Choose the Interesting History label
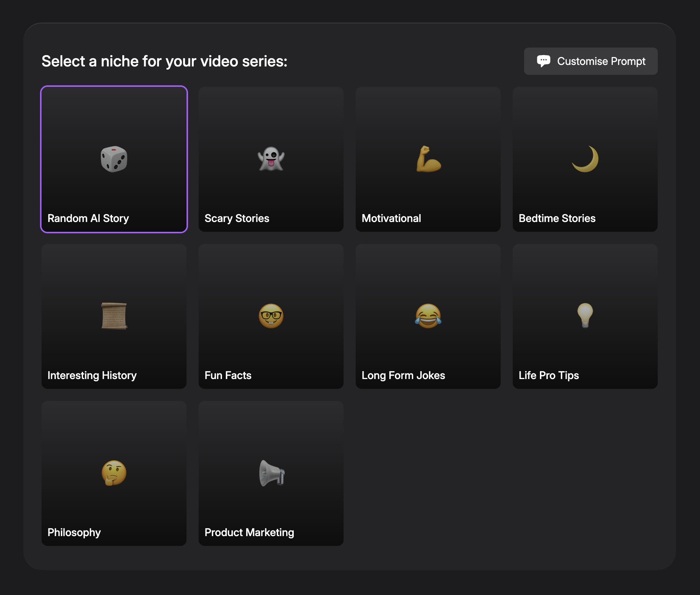 click(x=92, y=375)
